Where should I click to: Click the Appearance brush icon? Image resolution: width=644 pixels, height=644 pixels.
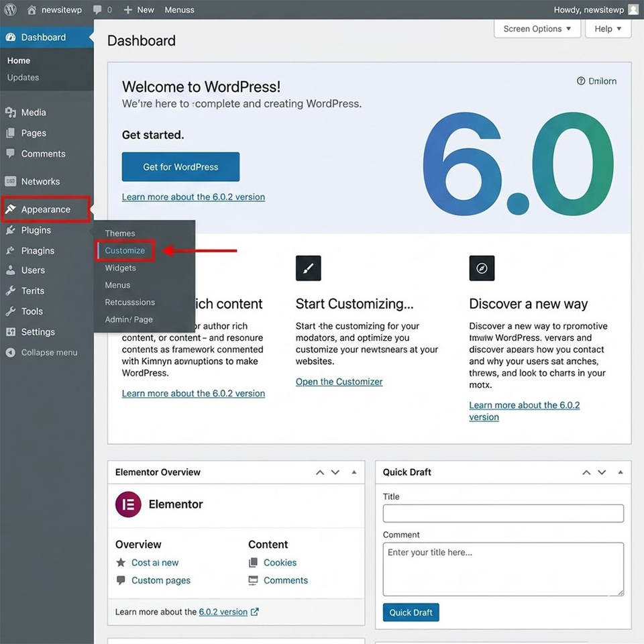click(11, 209)
